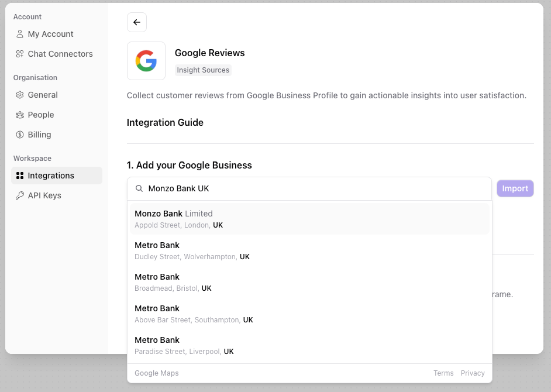Click the API Keys key icon
551x392 pixels.
(19, 195)
